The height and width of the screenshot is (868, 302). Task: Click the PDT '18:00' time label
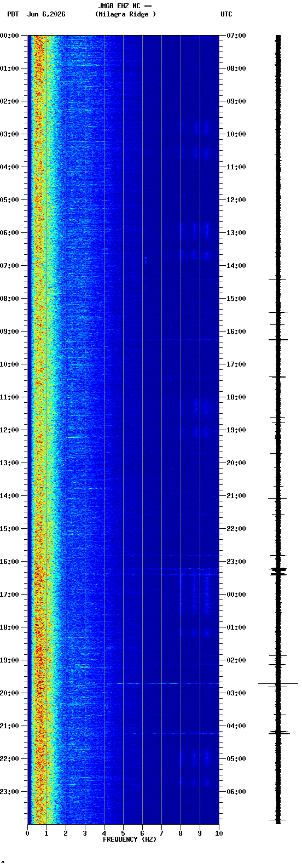[10, 627]
